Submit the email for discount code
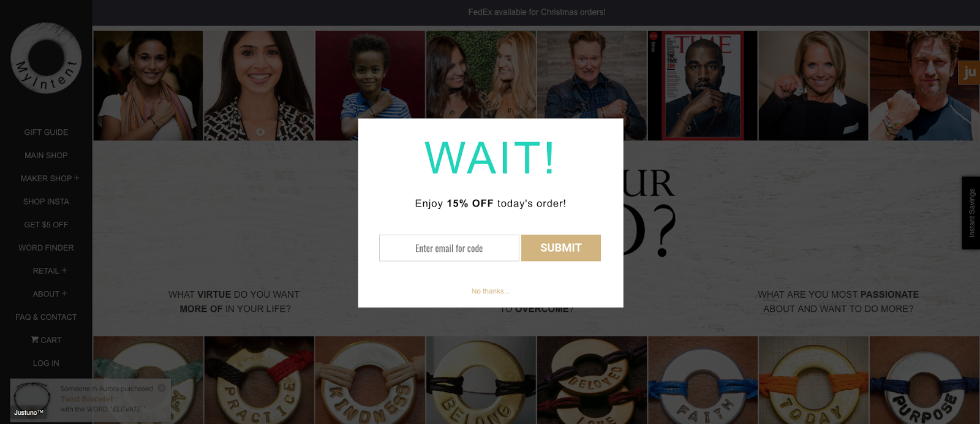Image resolution: width=980 pixels, height=424 pixels. click(561, 248)
